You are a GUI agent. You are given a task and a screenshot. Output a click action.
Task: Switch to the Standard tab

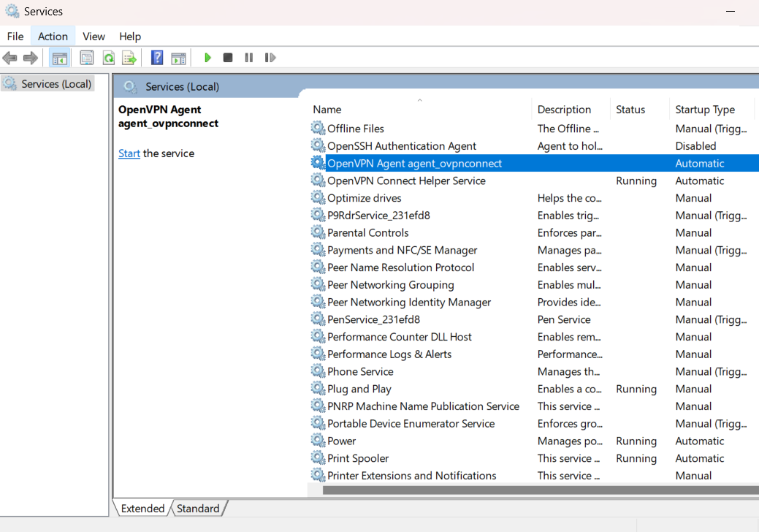pos(198,509)
